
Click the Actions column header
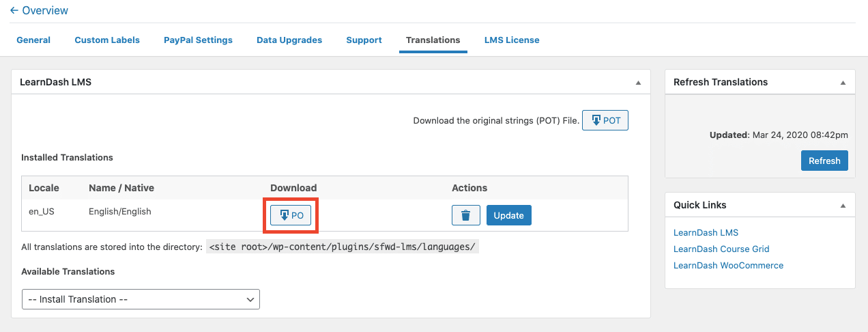coord(469,188)
